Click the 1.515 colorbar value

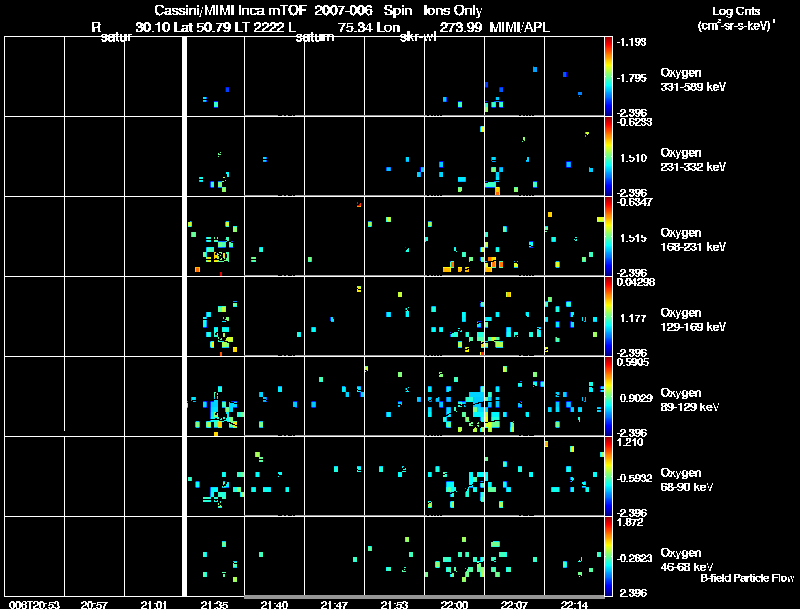click(634, 238)
